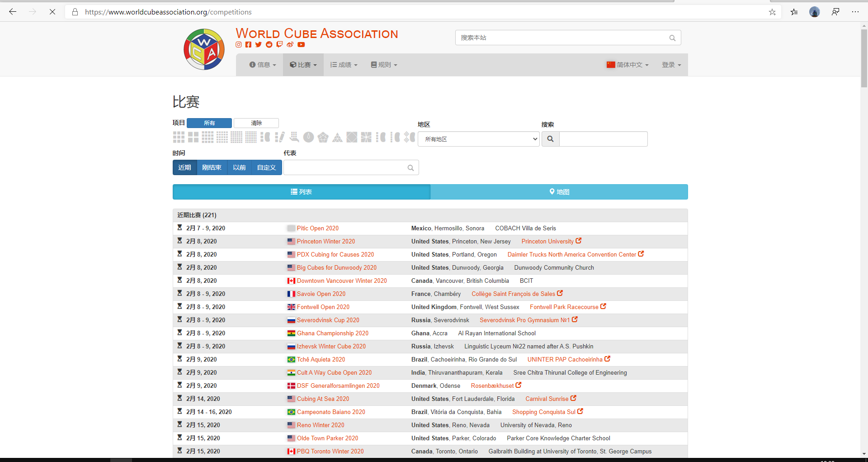Click the competition 搜索 text field

[604, 139]
